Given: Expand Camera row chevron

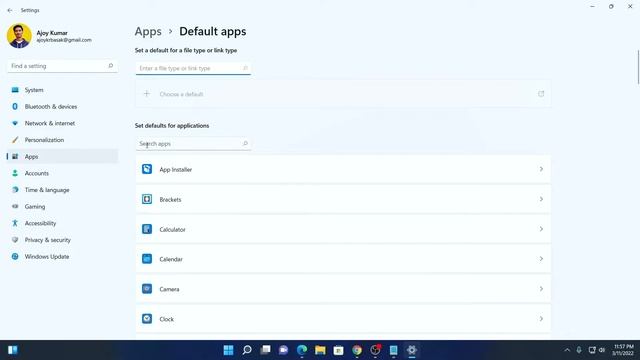Looking at the screenshot, I should (x=541, y=289).
